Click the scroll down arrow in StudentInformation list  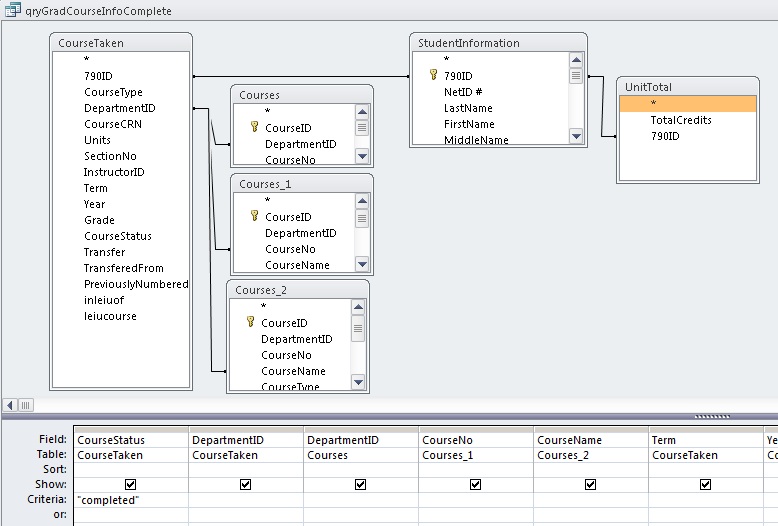576,135
